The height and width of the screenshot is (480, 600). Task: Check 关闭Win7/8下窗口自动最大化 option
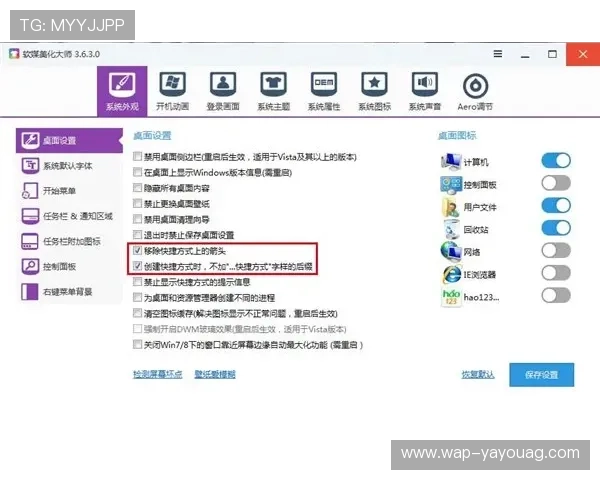tap(137, 344)
